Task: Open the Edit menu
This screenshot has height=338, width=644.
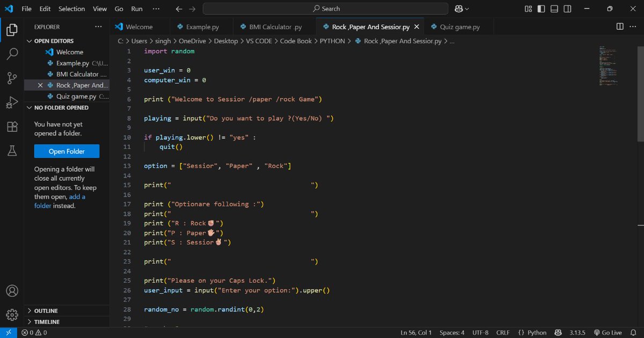Action: 45,9
